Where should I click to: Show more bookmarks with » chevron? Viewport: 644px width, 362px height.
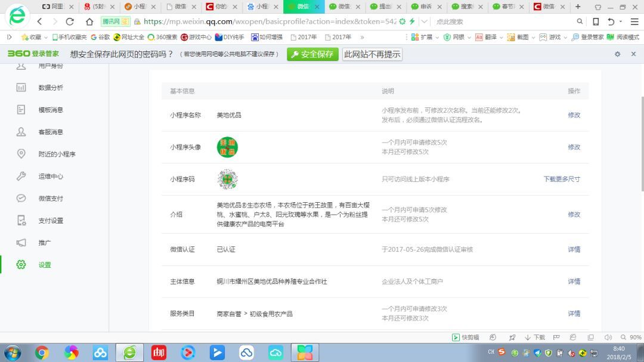pyautogui.click(x=362, y=37)
